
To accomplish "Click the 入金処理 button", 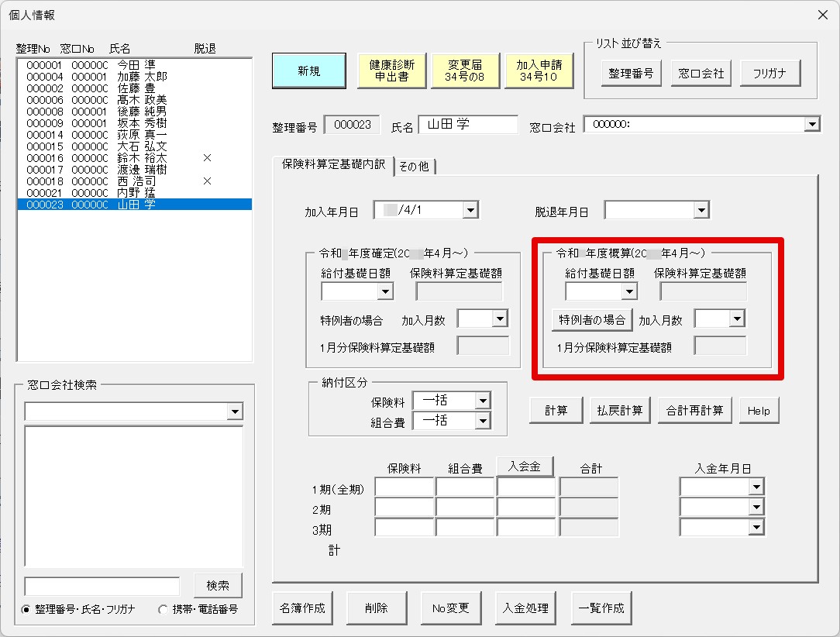I will (525, 608).
